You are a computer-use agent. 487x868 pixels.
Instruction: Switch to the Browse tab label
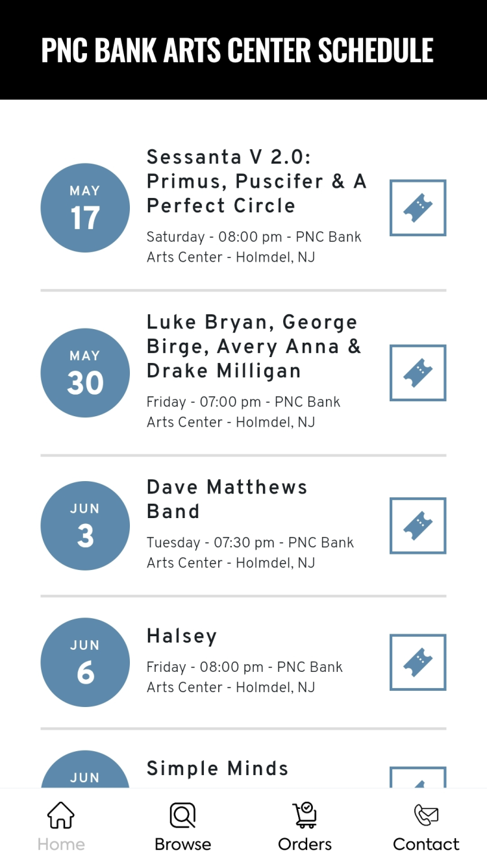click(x=182, y=844)
